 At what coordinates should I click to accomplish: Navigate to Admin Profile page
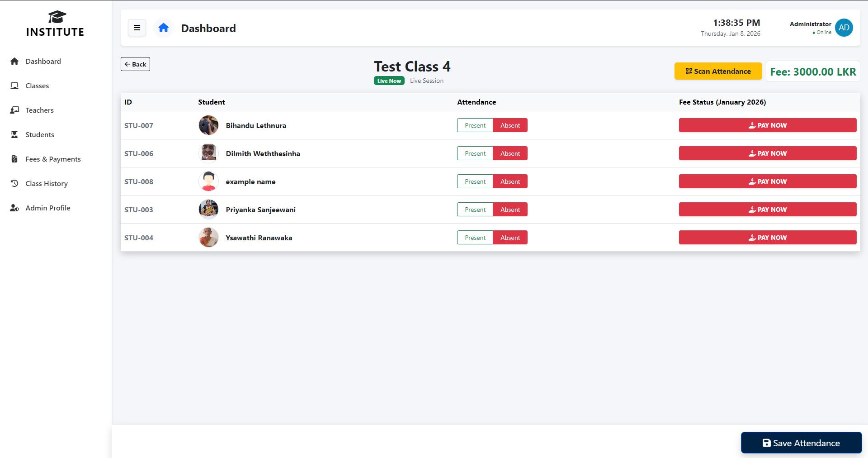tap(47, 208)
